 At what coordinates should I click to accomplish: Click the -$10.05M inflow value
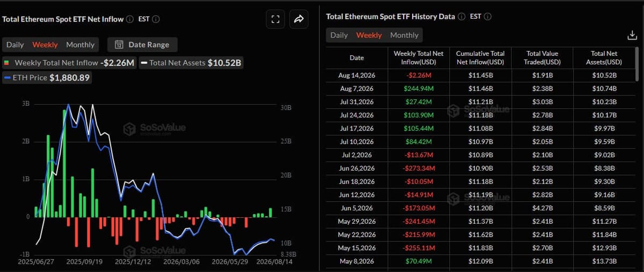(419, 181)
